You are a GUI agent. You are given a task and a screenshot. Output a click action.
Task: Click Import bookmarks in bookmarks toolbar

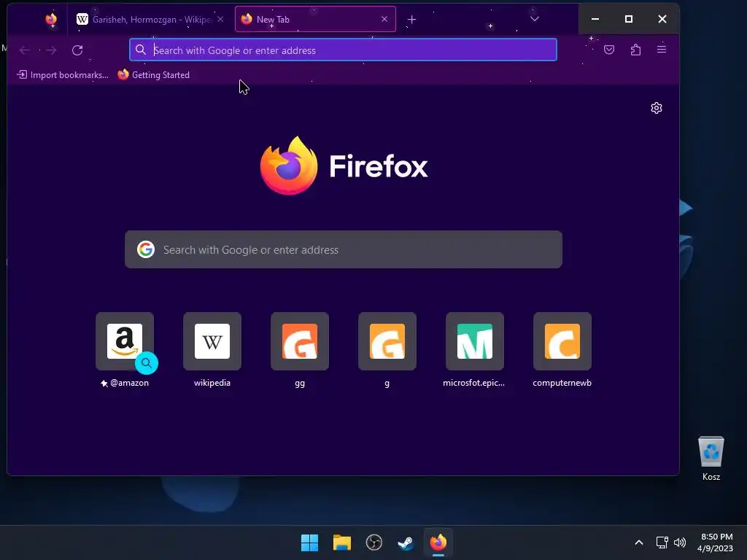[x=63, y=75]
